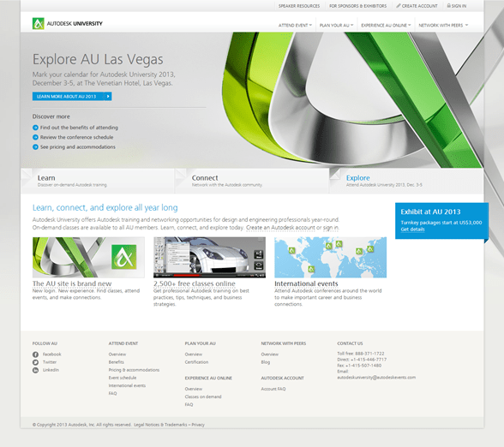Open Overview under Experience AU Online footer
Viewport: 504px width, 447px height.
pos(193,389)
